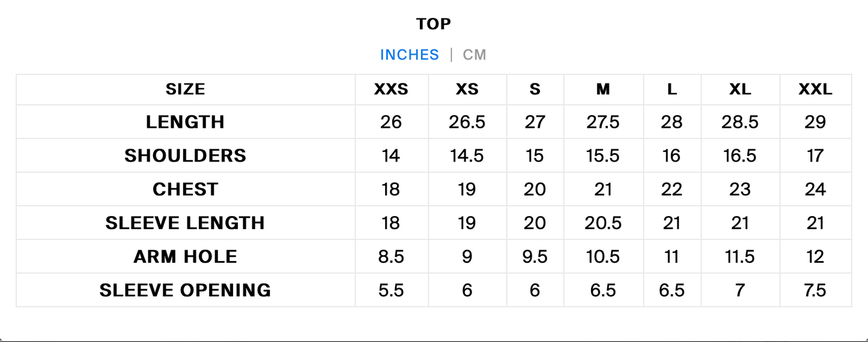The height and width of the screenshot is (342, 868).
Task: Select the INCHES unit option
Action: click(x=410, y=55)
